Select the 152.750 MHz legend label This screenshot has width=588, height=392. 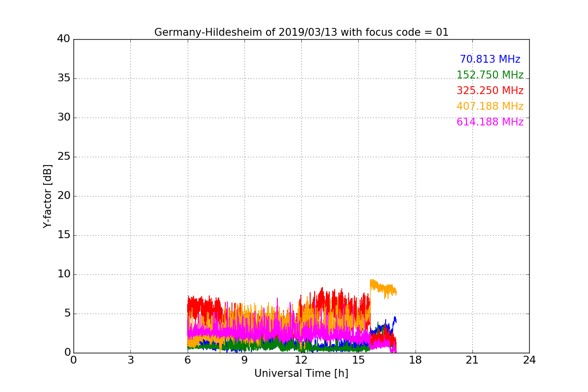[x=490, y=75]
